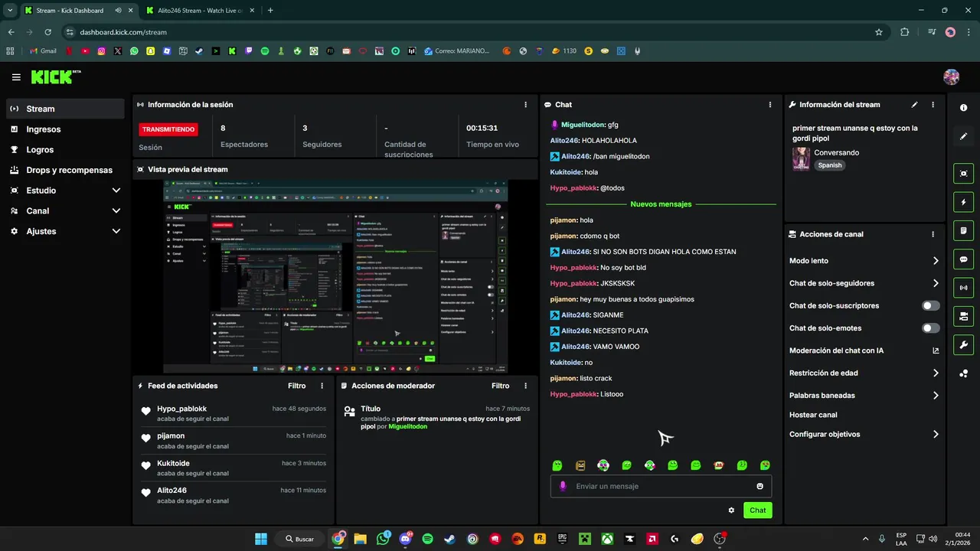Click the Spanish language tag

click(x=829, y=165)
